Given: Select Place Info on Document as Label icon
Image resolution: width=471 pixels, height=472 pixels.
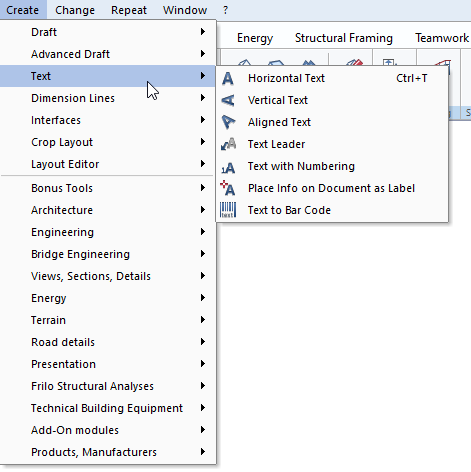Looking at the screenshot, I should click(228, 188).
